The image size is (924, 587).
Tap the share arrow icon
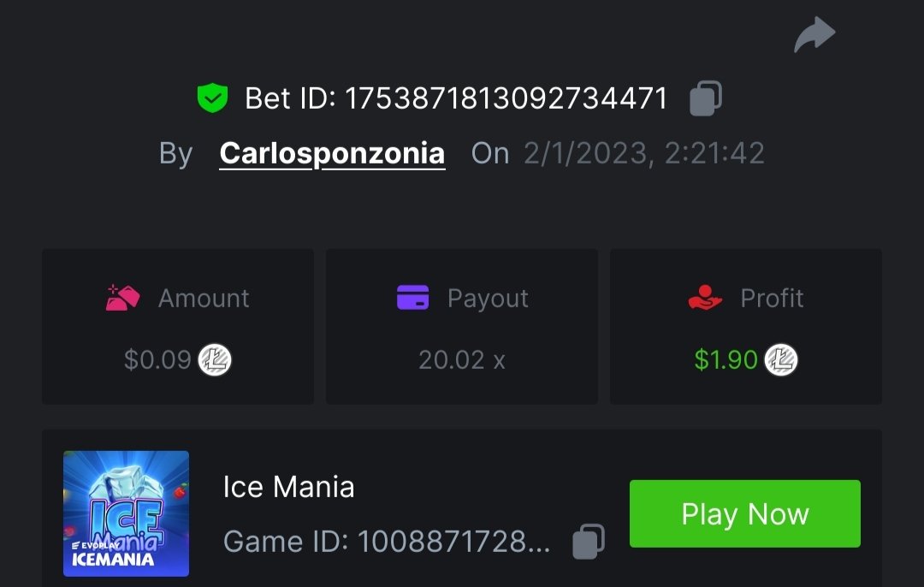click(814, 36)
